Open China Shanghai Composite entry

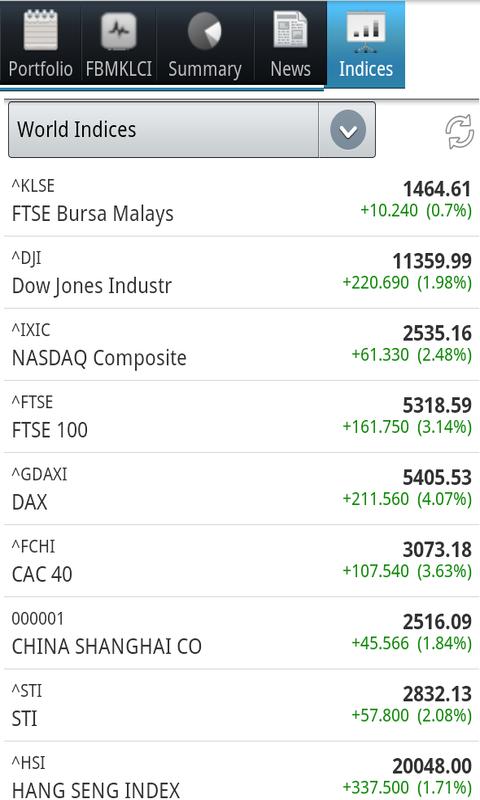(241, 633)
